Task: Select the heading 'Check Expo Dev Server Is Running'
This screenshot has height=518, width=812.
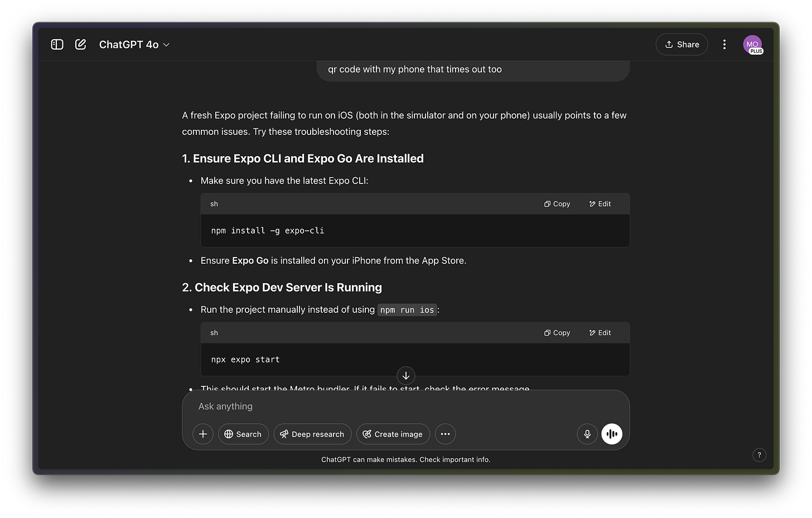Action: (x=282, y=288)
